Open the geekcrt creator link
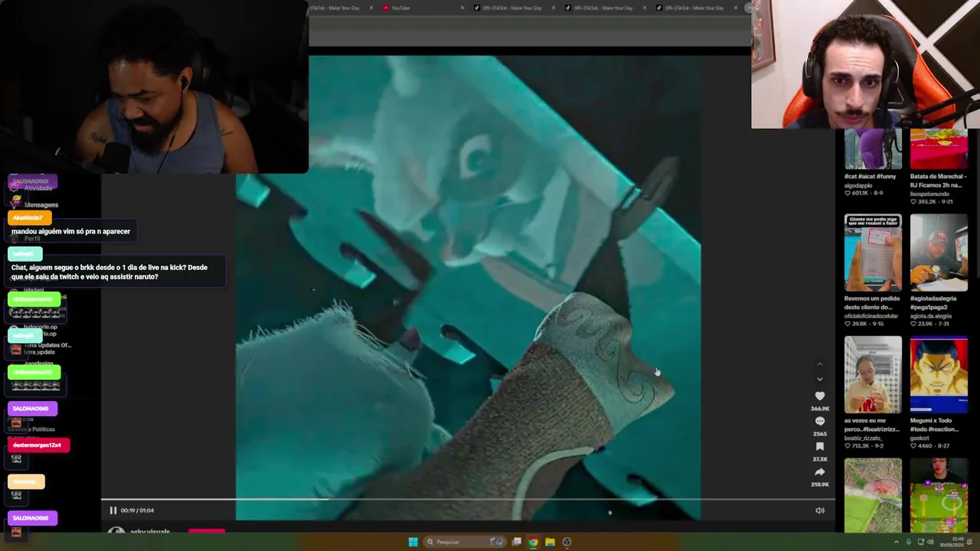Viewport: 980px width, 551px height. coord(921,439)
